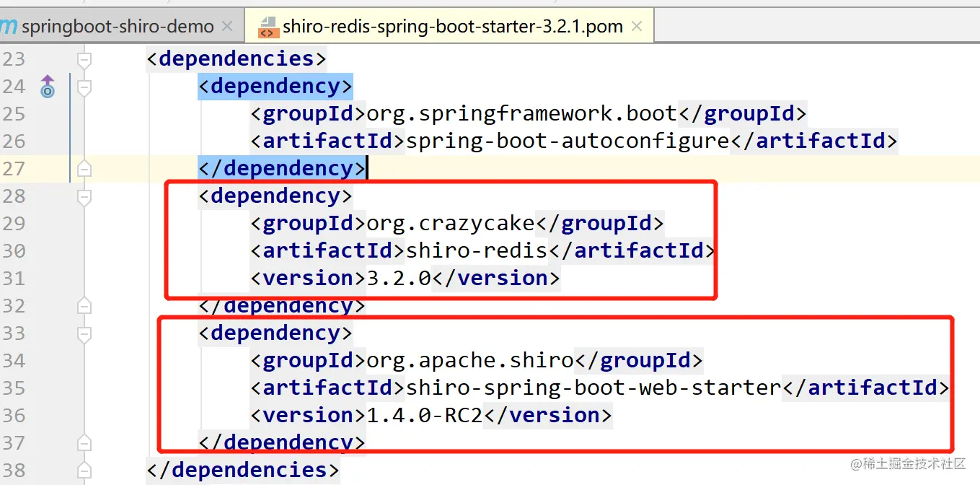Screen dimensions: 980x485
Task: Click the org.apache.shiro groupId value
Action: click(x=470, y=361)
